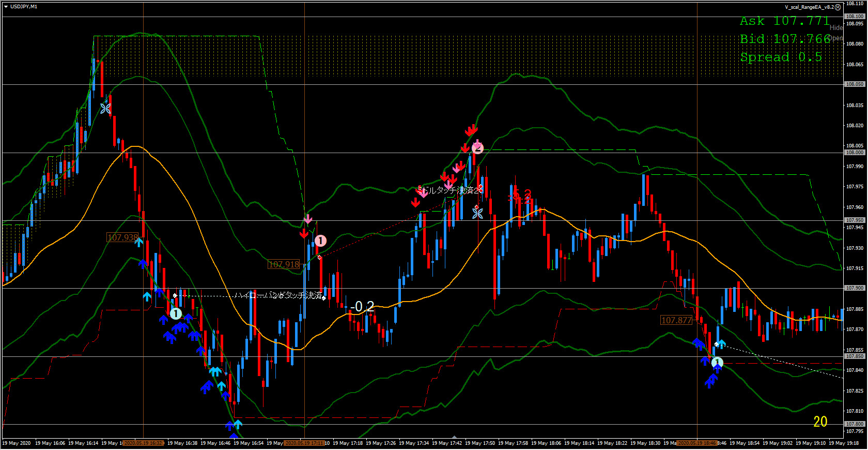Click the 108.100 level tag on price axis

pyautogui.click(x=855, y=17)
